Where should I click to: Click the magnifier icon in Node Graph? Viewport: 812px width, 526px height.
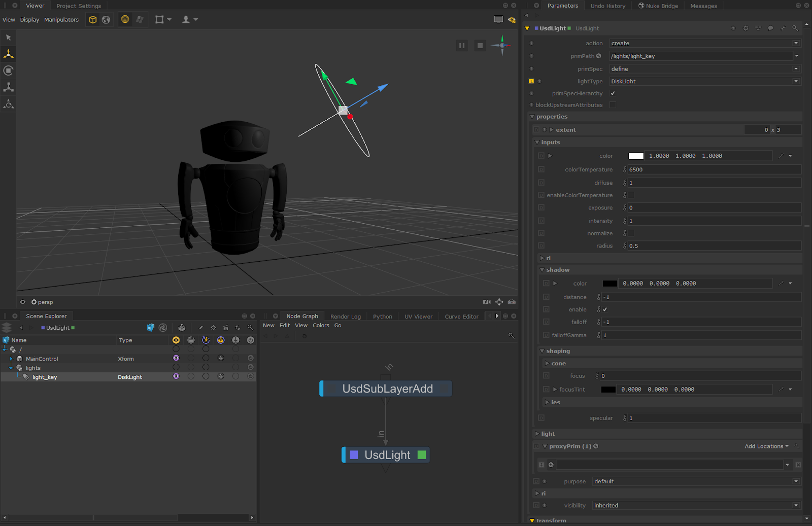(x=511, y=336)
